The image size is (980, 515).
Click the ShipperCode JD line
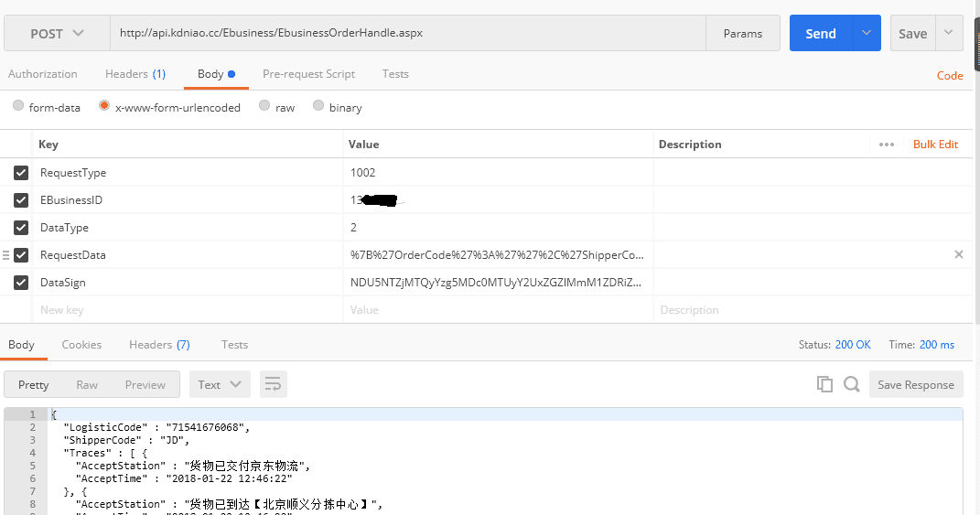(x=126, y=440)
